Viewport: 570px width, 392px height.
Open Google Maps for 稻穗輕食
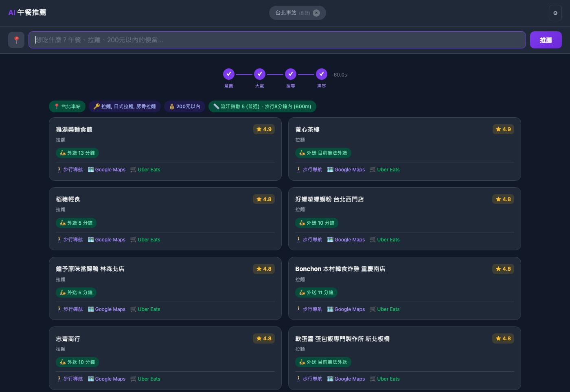[107, 240]
